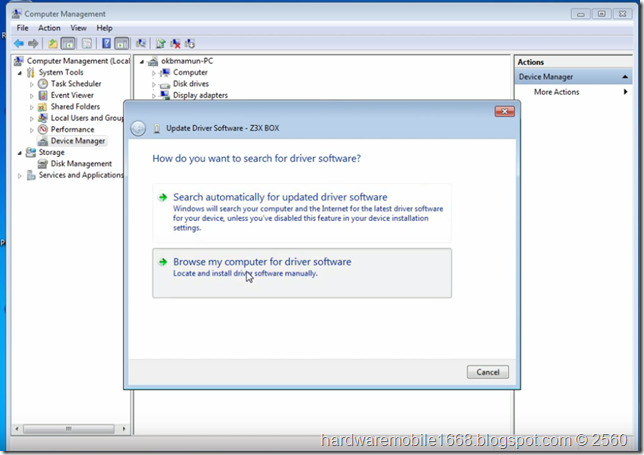
Task: Toggle the Show/Hide Action Pane toolbar icon
Action: tap(122, 43)
